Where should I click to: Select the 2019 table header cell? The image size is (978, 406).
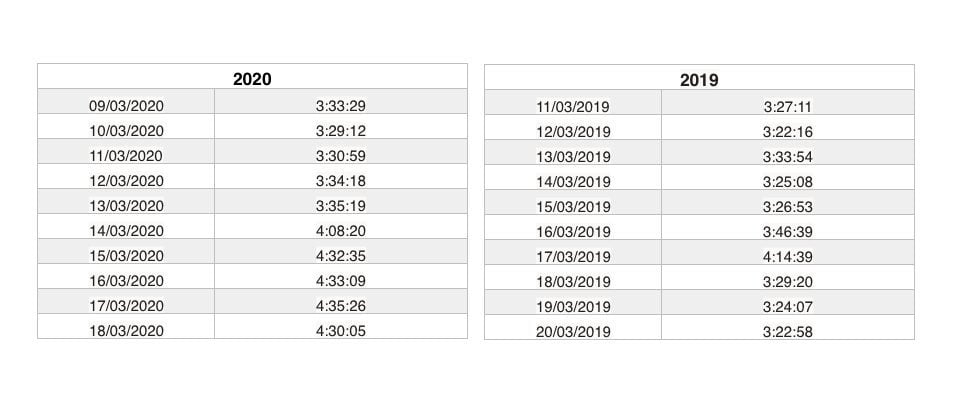(699, 77)
